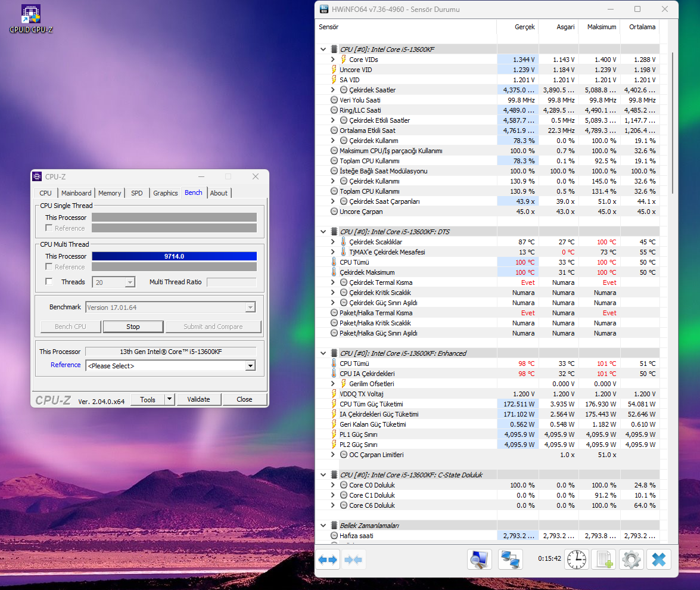700x590 pixels.
Task: Switch to the SPD tab
Action: [137, 193]
